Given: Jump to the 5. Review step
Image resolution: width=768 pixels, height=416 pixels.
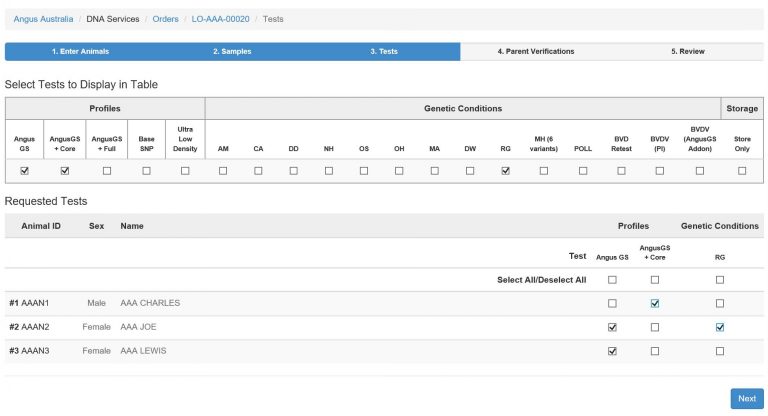Looking at the screenshot, I should click(687, 51).
